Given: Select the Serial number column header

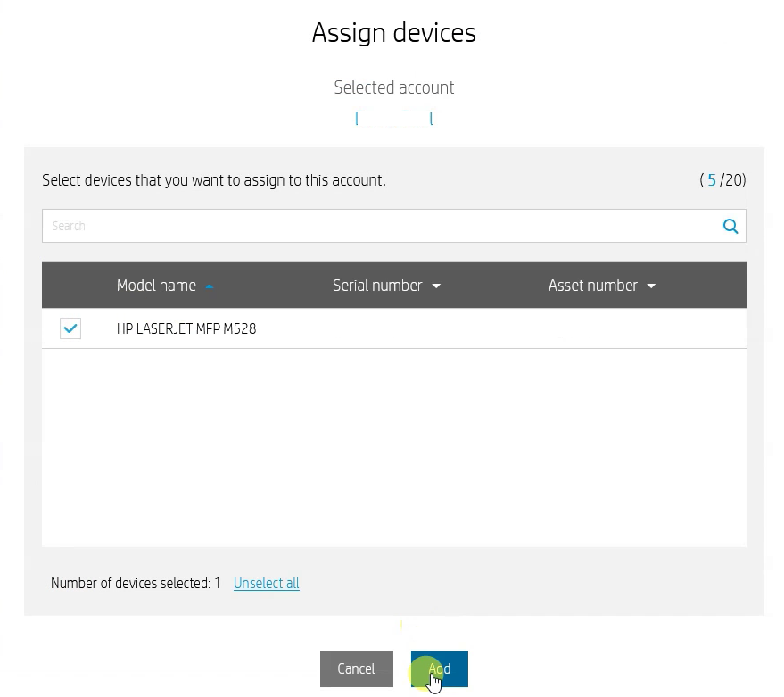Looking at the screenshot, I should (376, 286).
